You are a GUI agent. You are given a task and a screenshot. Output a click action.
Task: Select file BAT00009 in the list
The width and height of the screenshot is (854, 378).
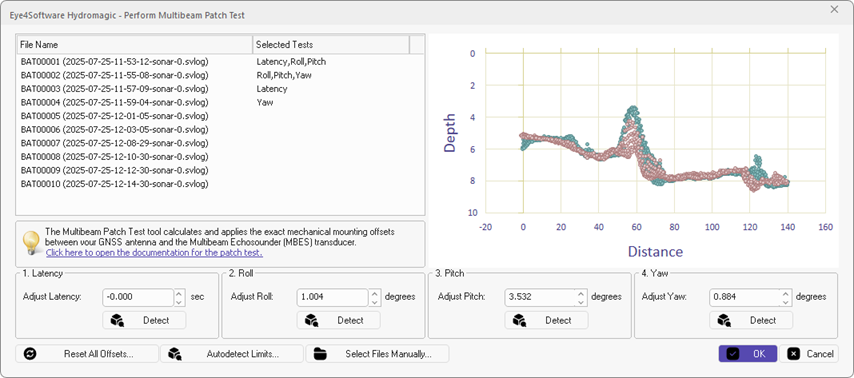114,170
